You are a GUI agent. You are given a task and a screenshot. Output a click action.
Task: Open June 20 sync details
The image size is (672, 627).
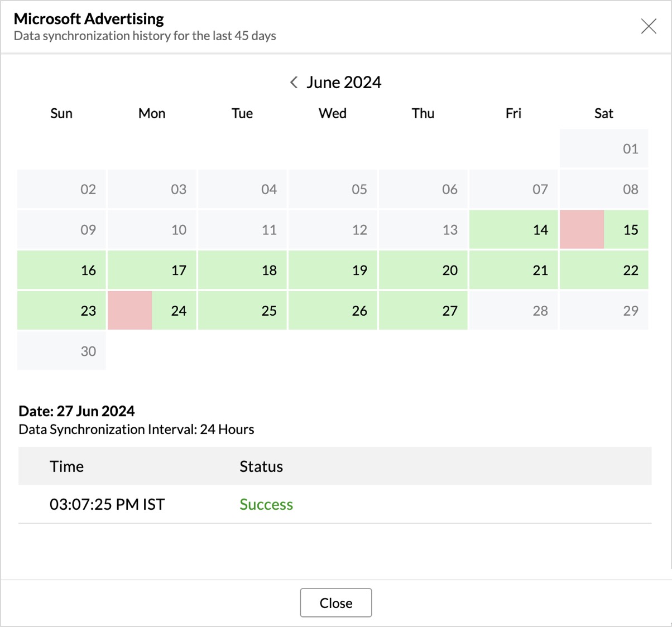pos(423,270)
